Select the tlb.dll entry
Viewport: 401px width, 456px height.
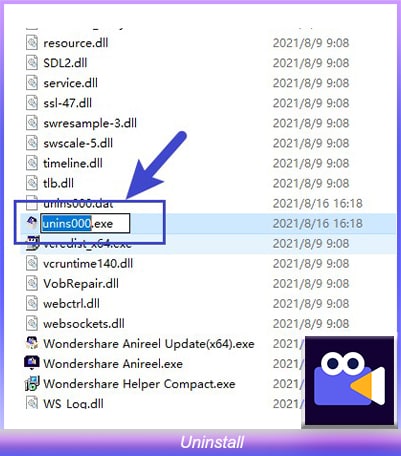point(58,183)
